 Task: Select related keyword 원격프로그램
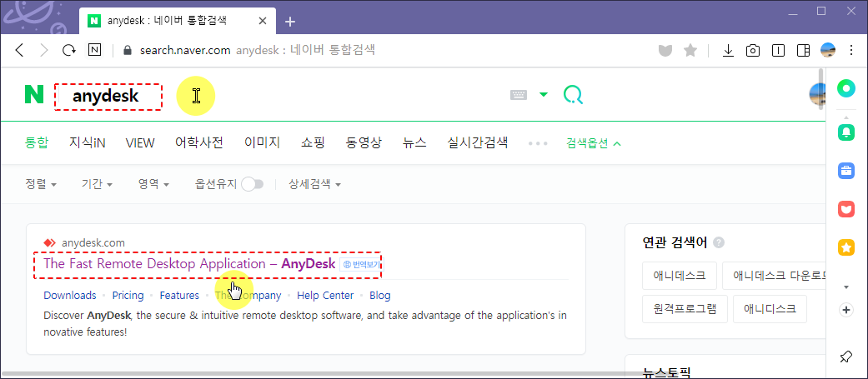click(x=685, y=309)
